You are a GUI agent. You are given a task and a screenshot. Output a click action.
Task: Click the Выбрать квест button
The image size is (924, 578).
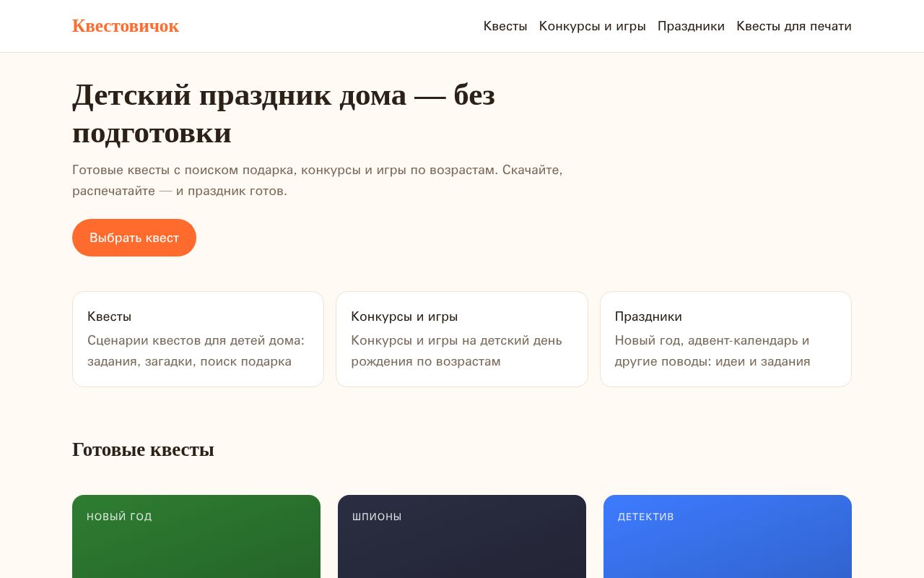pyautogui.click(x=134, y=238)
